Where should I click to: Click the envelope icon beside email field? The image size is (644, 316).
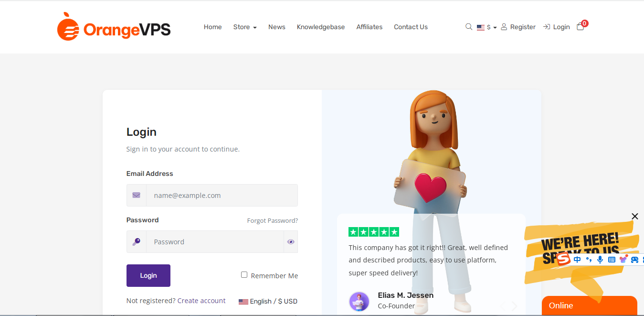137,195
